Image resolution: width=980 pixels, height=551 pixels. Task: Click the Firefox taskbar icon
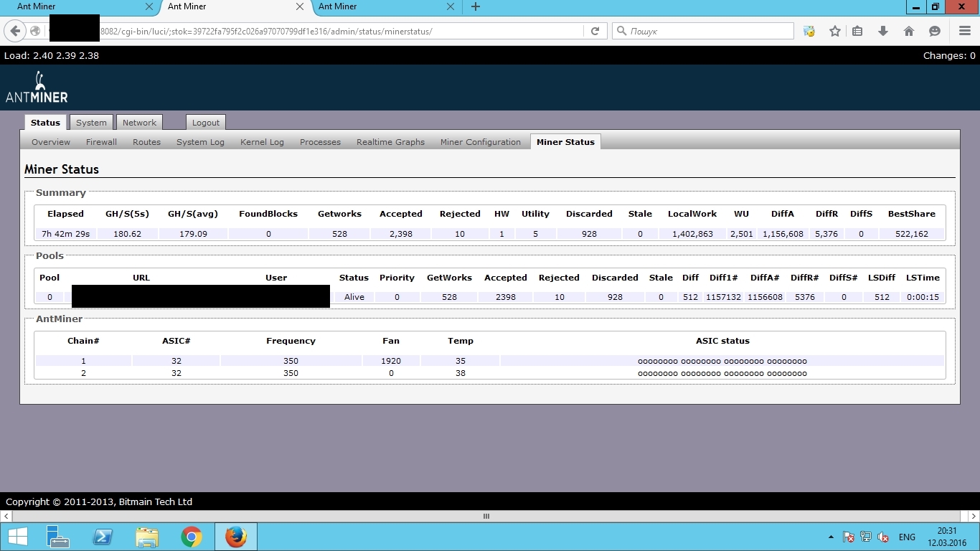235,537
